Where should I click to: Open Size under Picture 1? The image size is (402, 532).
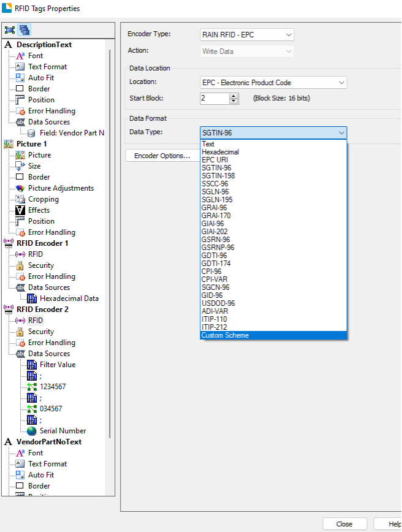pos(34,166)
